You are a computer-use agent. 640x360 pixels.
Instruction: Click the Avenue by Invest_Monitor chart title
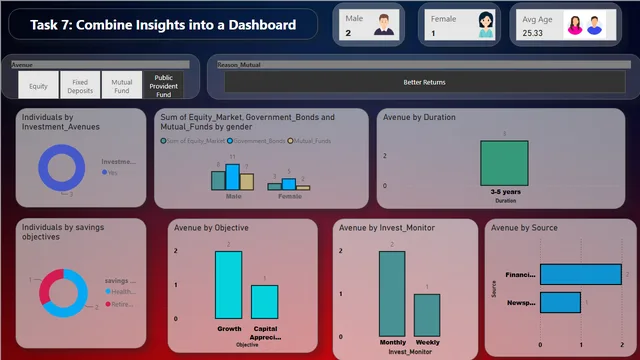point(387,228)
